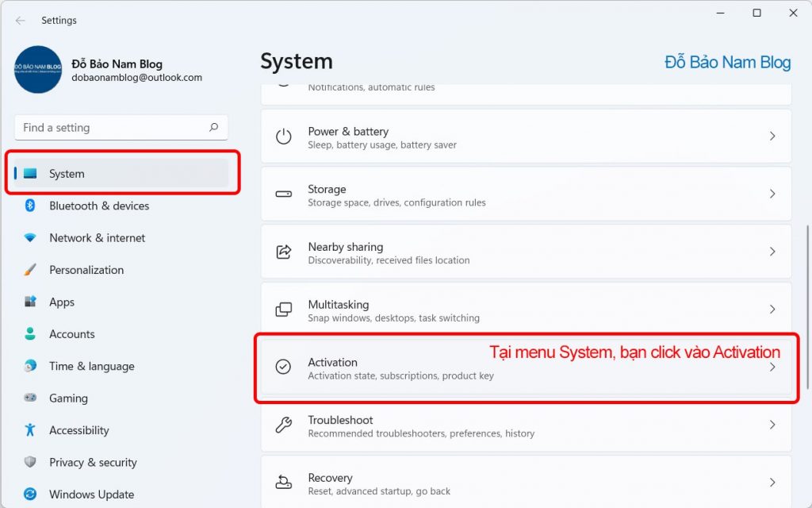Open Nearby sharing via right chevron
The width and height of the screenshot is (812, 508).
tap(772, 252)
